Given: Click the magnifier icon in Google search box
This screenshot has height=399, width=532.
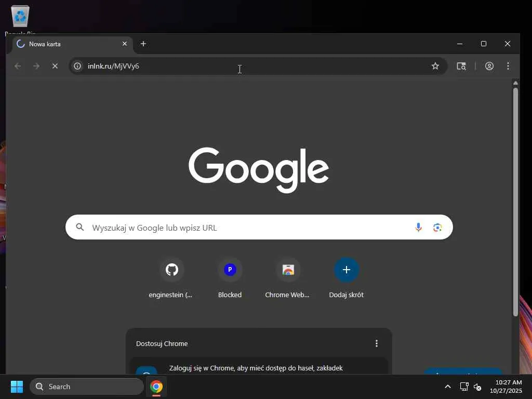Looking at the screenshot, I should [x=79, y=227].
